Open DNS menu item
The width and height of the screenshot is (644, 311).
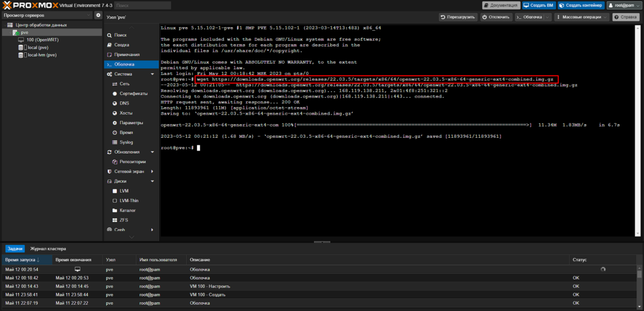[124, 104]
